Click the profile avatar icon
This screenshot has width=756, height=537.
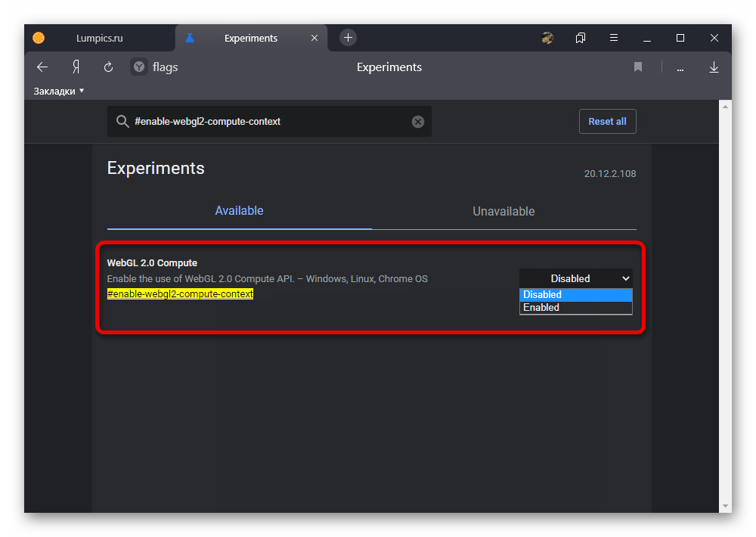(547, 38)
